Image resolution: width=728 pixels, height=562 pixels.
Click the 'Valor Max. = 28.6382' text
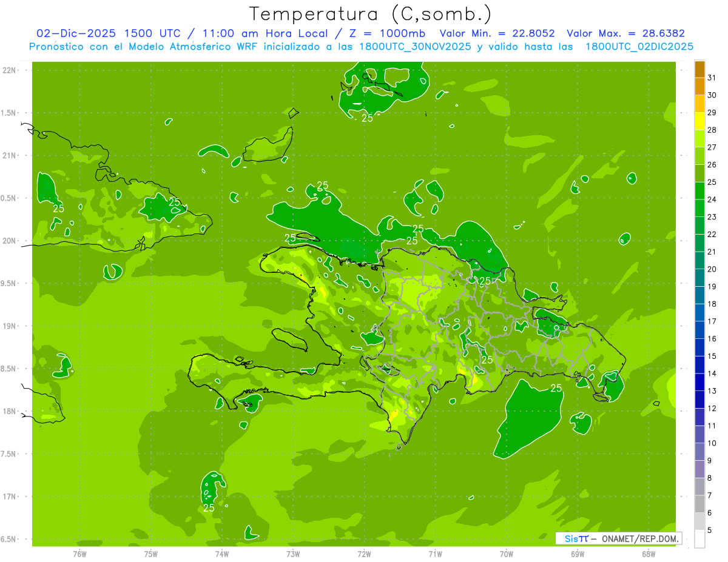(x=625, y=33)
